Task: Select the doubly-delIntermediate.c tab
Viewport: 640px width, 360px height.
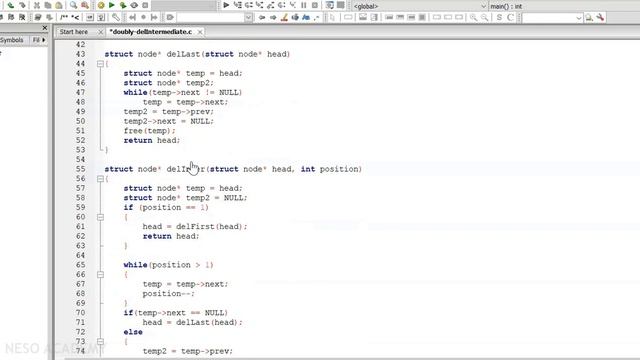Action: pos(151,31)
